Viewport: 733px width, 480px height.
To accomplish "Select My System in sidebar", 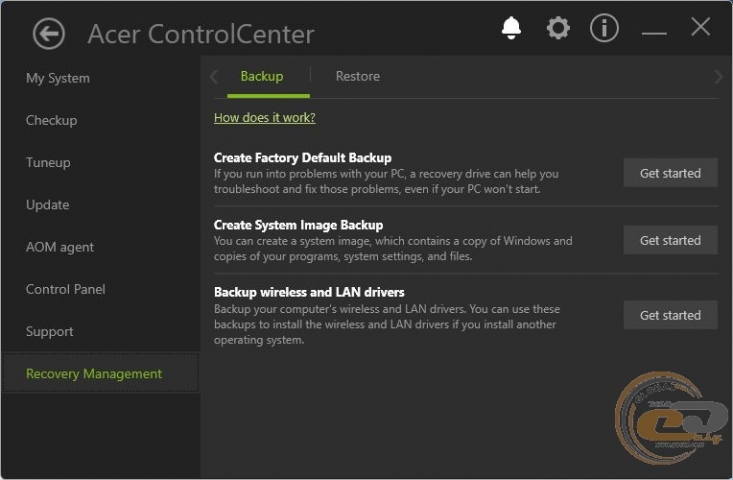I will pyautogui.click(x=58, y=78).
